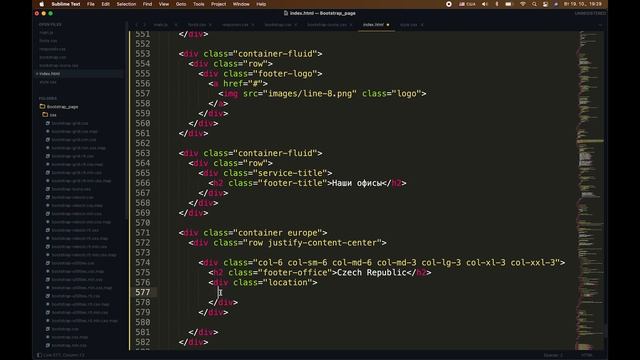
Task: Click line number 553 in the gutter
Action: point(143,54)
